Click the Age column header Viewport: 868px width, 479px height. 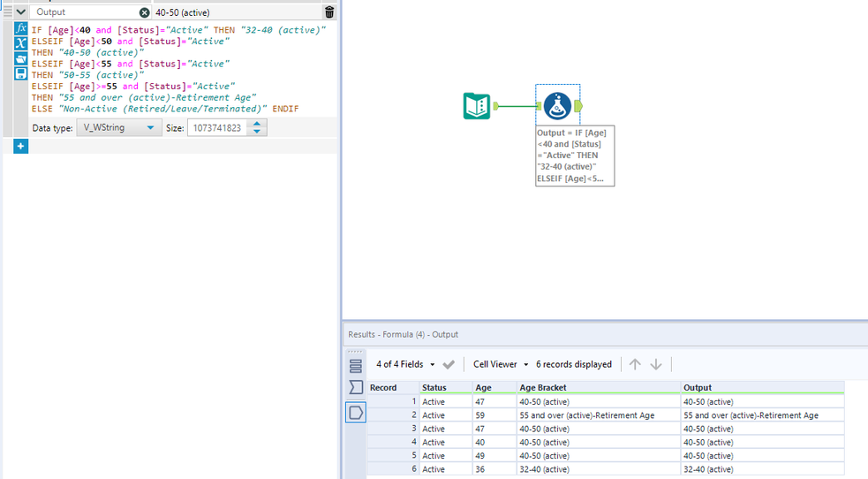click(x=494, y=388)
